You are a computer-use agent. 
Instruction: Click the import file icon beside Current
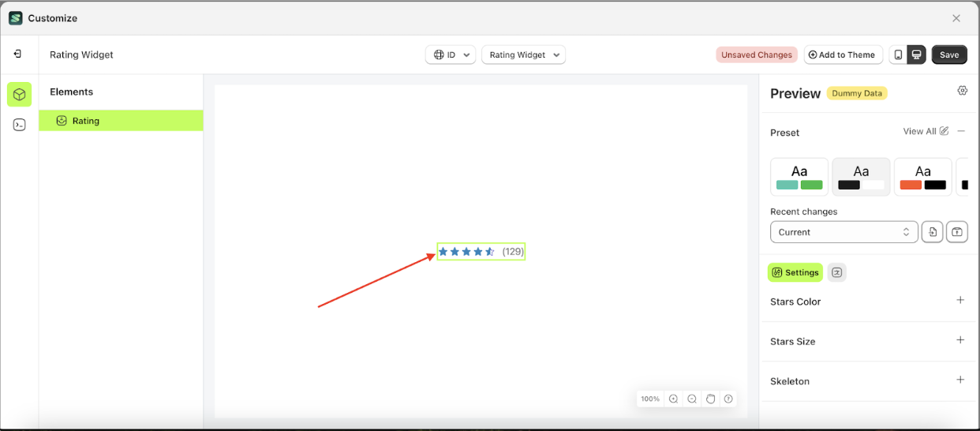pyautogui.click(x=932, y=232)
